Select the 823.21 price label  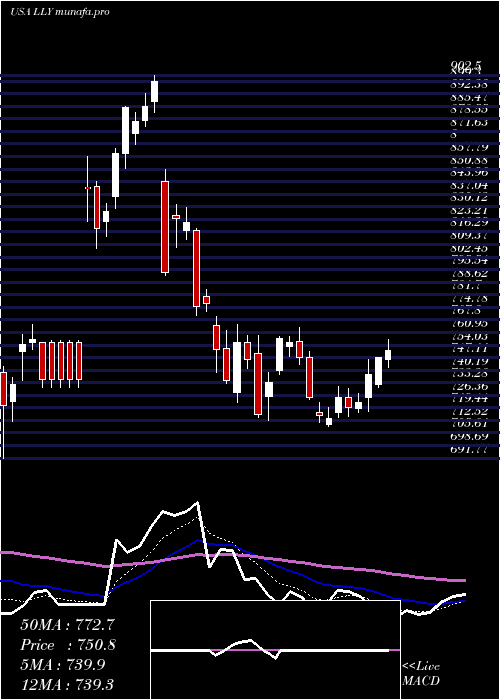point(469,210)
